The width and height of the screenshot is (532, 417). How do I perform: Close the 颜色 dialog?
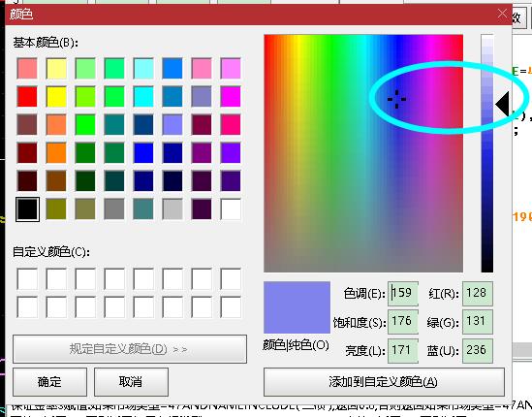tap(502, 14)
